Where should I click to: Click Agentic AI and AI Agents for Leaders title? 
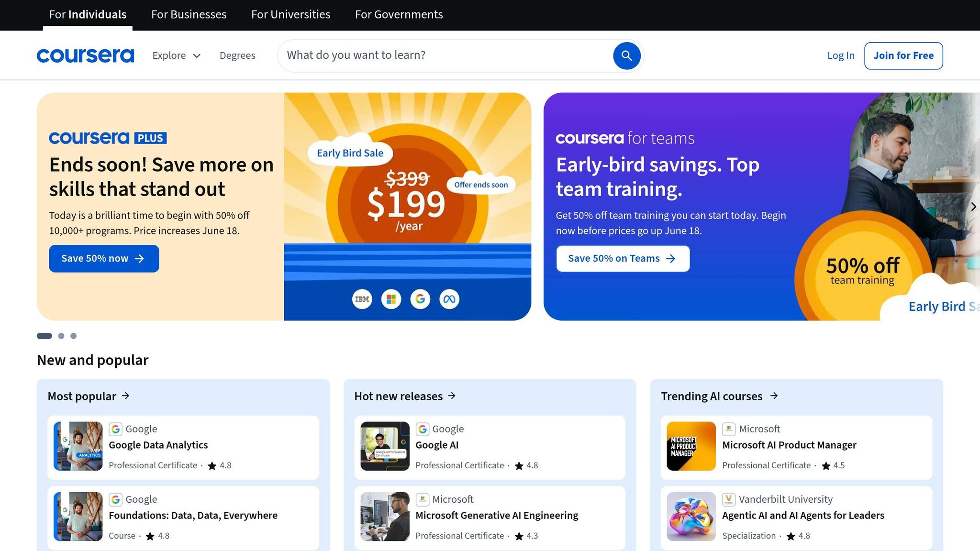803,515
